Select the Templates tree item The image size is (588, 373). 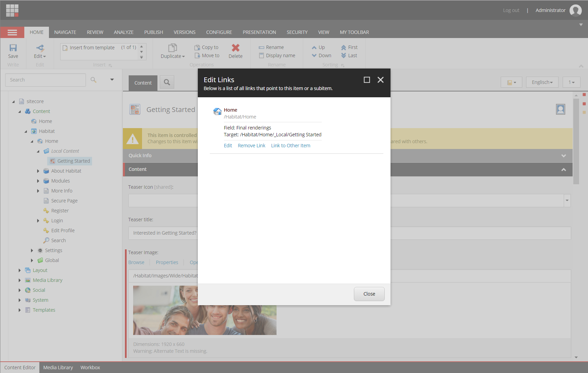(x=44, y=310)
